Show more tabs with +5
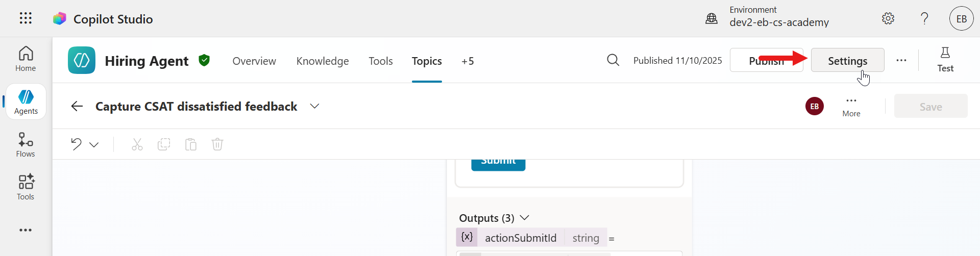The height and width of the screenshot is (256, 980). (x=468, y=61)
